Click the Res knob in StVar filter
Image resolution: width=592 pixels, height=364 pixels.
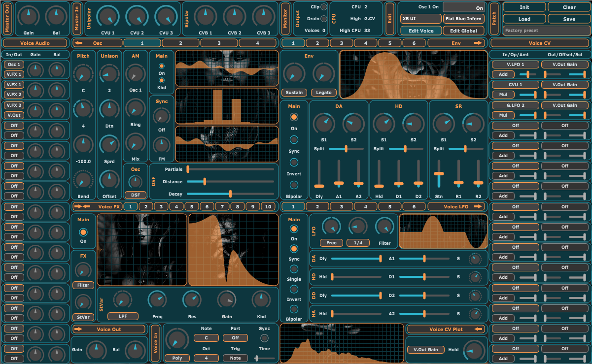pyautogui.click(x=192, y=299)
